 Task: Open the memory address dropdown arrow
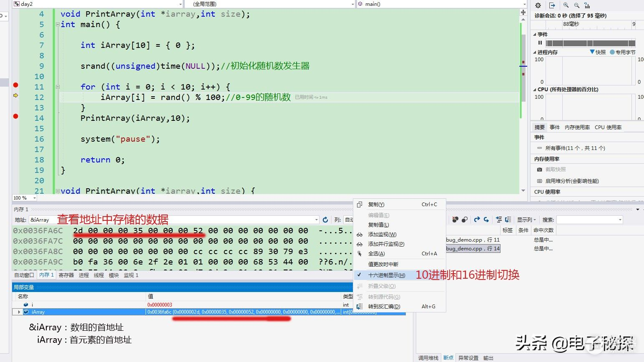[x=316, y=220]
